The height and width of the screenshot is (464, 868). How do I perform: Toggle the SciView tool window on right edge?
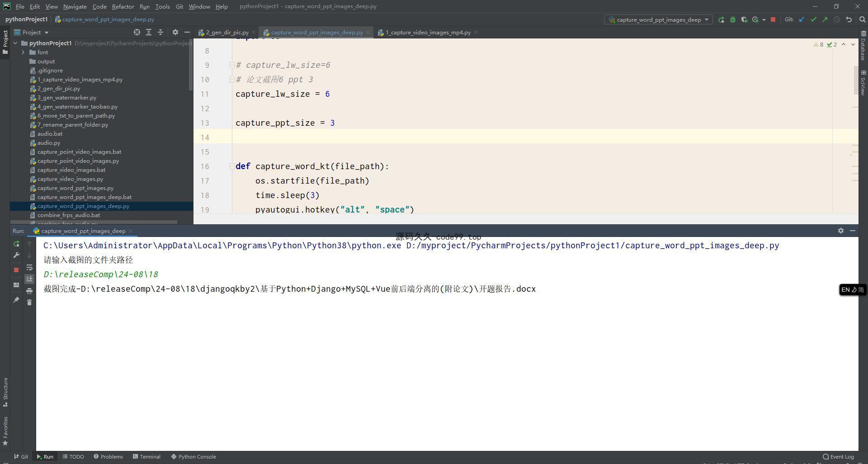863,83
